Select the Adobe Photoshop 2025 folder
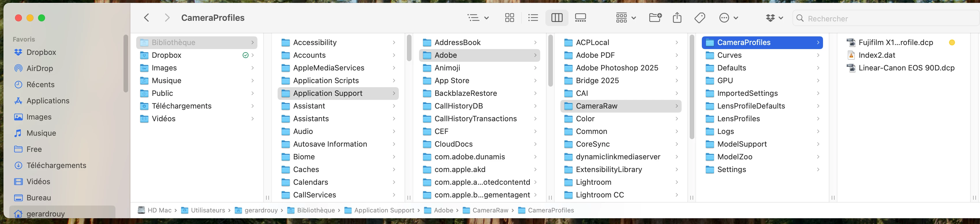Screen dimensions: 980x224 [x=621, y=68]
